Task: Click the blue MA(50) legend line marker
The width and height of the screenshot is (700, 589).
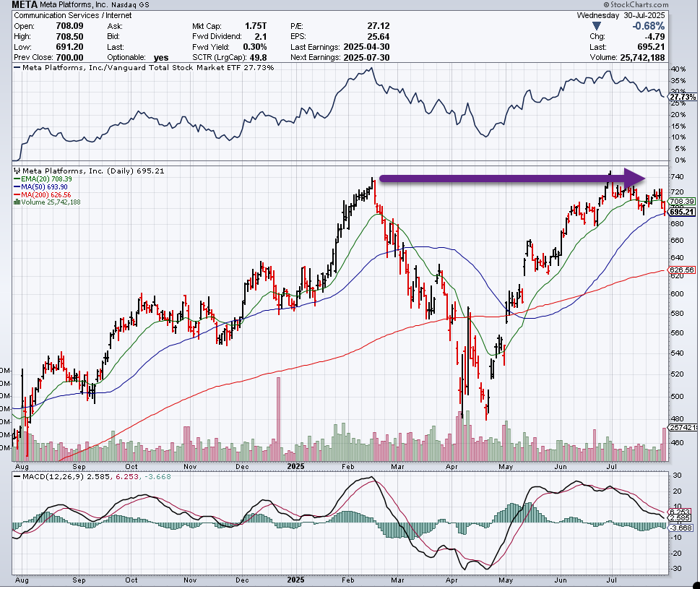Action: click(x=17, y=187)
